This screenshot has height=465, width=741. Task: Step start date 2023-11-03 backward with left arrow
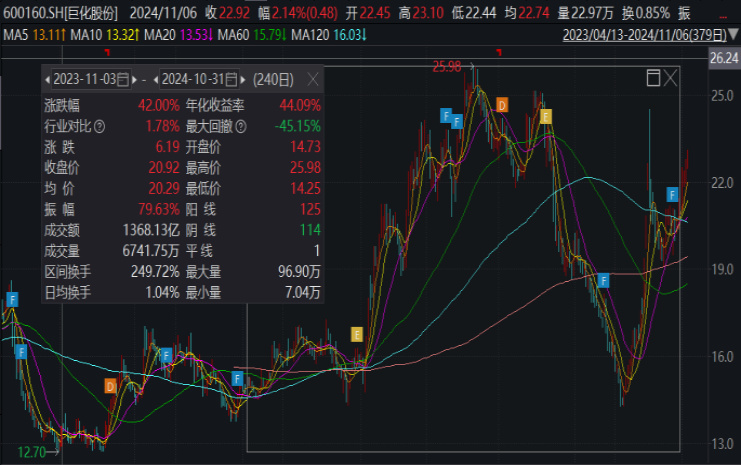(46, 78)
